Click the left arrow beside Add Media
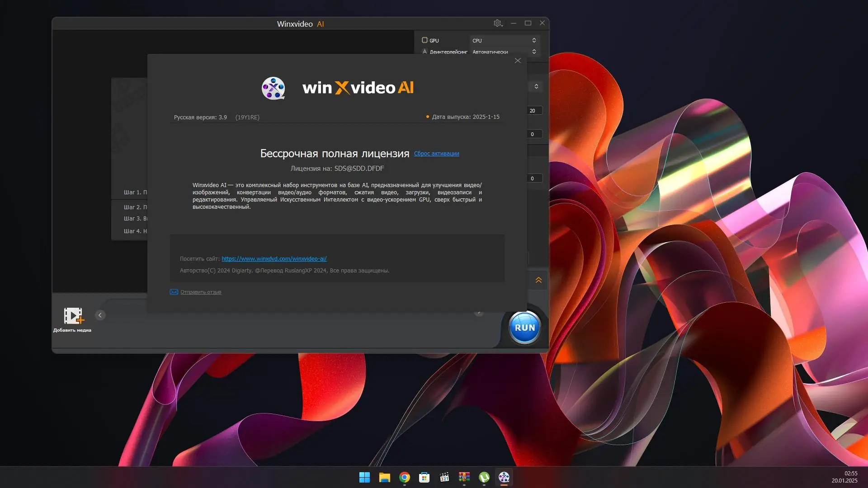The image size is (868, 488). click(x=100, y=315)
